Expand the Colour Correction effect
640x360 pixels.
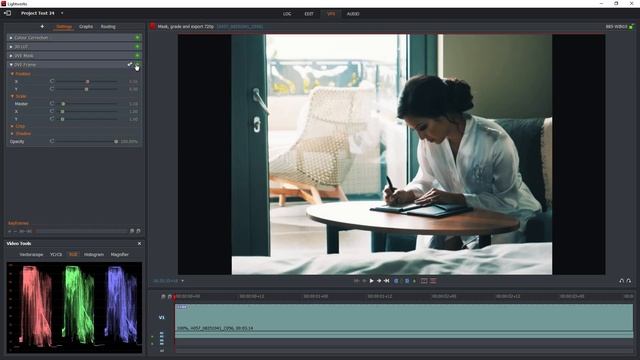(x=11, y=38)
